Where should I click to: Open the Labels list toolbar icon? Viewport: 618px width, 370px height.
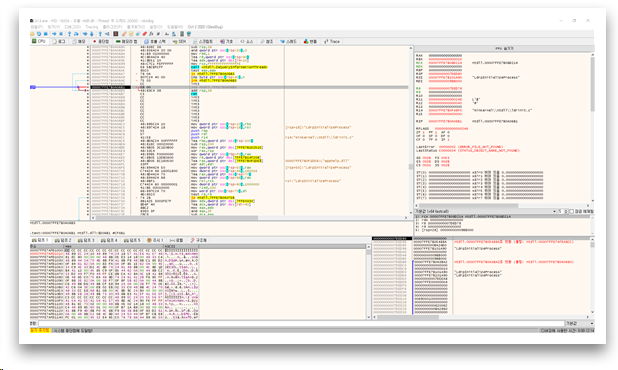[x=138, y=34]
